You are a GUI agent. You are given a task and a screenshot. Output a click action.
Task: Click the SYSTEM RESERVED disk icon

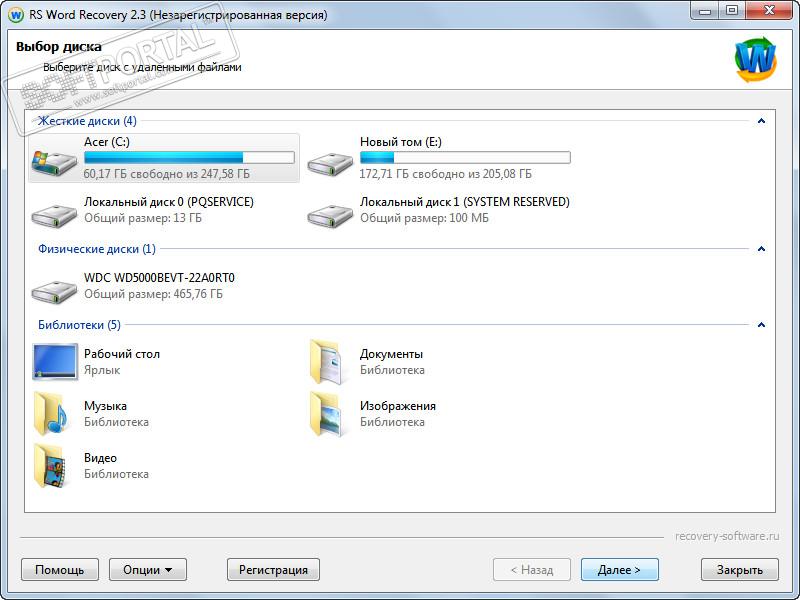(x=330, y=215)
